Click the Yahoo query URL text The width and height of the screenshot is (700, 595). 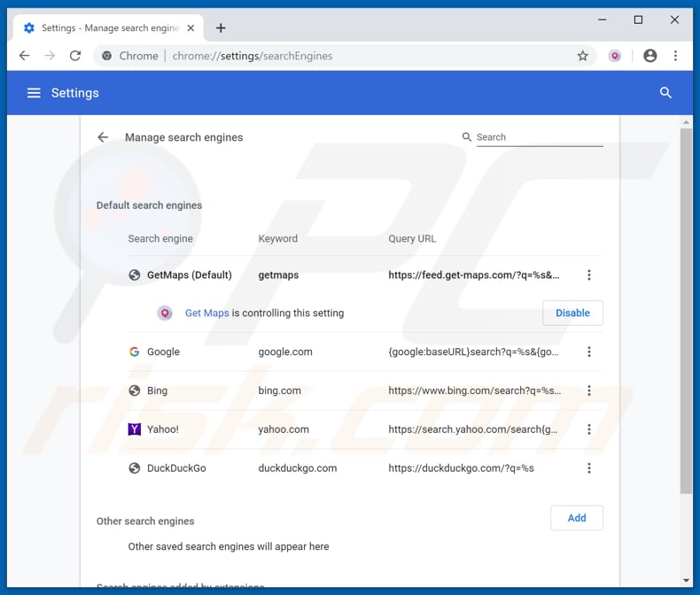click(x=473, y=429)
